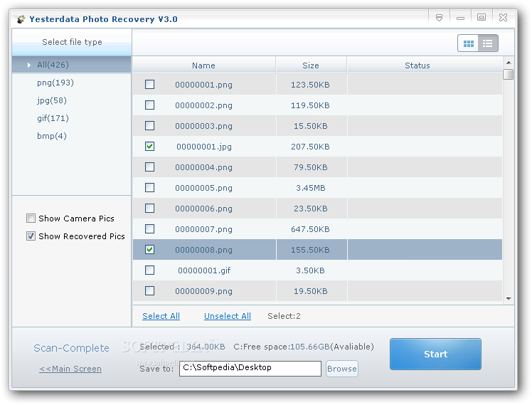The width and height of the screenshot is (532, 405).
Task: Click the scrollbar up arrow
Action: [509, 63]
